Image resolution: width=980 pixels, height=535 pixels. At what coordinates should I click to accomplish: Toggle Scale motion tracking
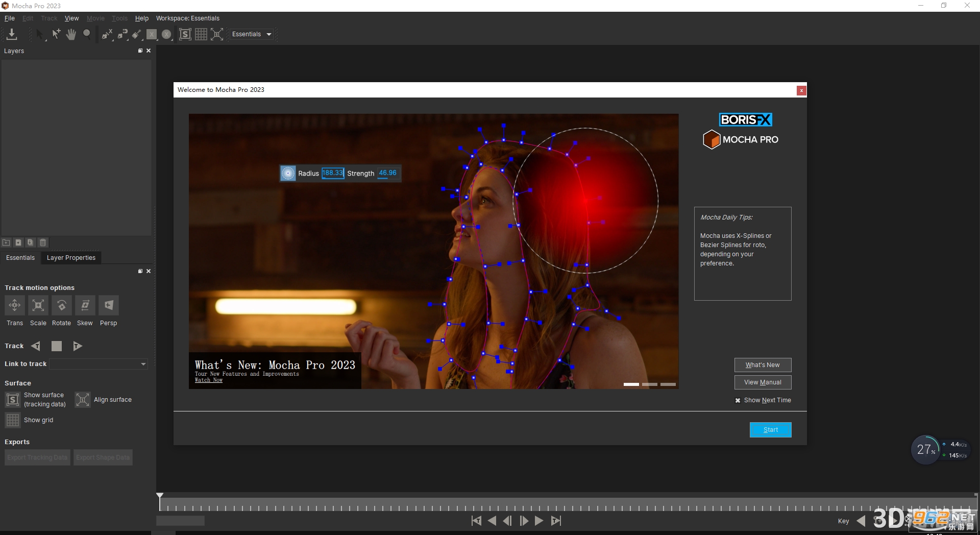38,305
